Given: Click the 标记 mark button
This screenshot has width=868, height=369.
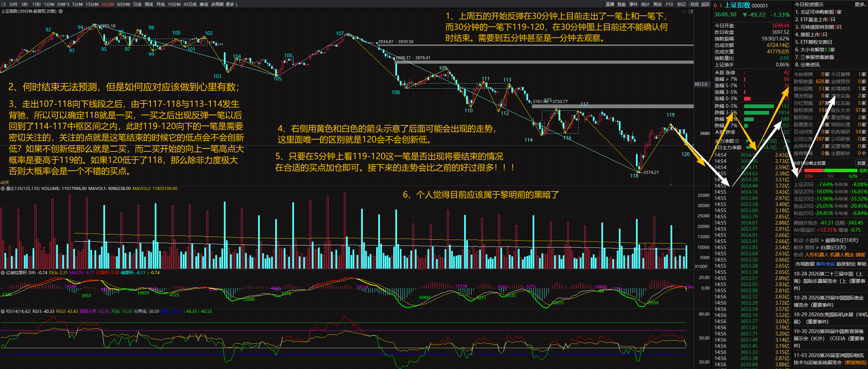Looking at the screenshot, I should 681,4.
